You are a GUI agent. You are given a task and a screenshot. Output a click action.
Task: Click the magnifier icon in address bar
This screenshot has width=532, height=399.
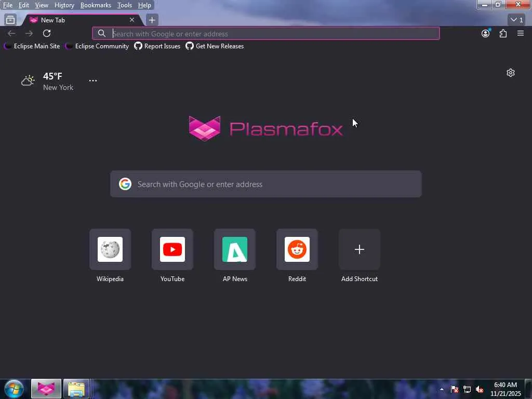click(x=101, y=33)
